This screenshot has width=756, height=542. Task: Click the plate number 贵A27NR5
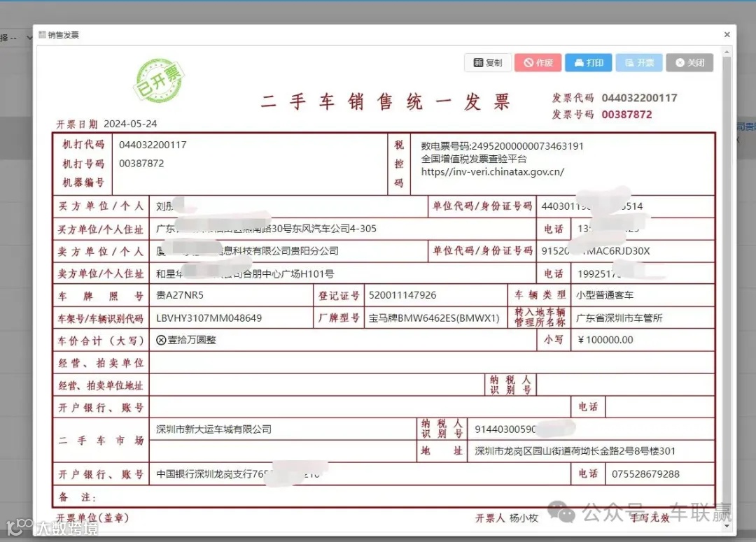(179, 295)
